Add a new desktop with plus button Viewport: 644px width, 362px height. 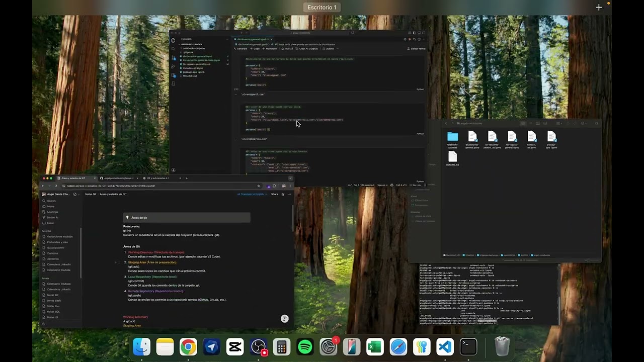click(599, 7)
